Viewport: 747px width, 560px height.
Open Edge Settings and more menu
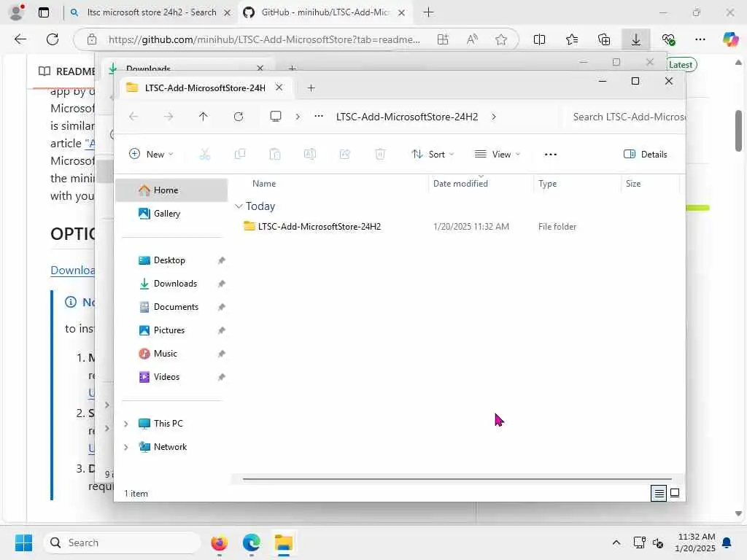tap(700, 39)
